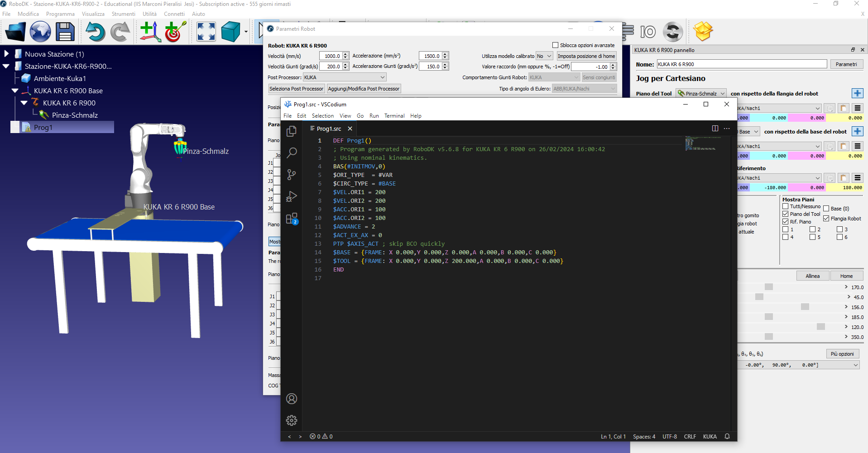Check plane checkbox 1 under Mostra Piani

[x=786, y=229]
